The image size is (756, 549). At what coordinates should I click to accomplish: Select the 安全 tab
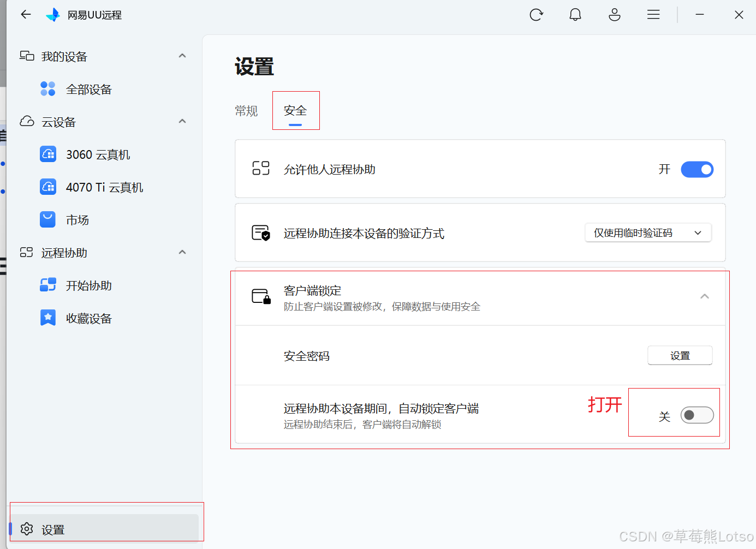(295, 111)
